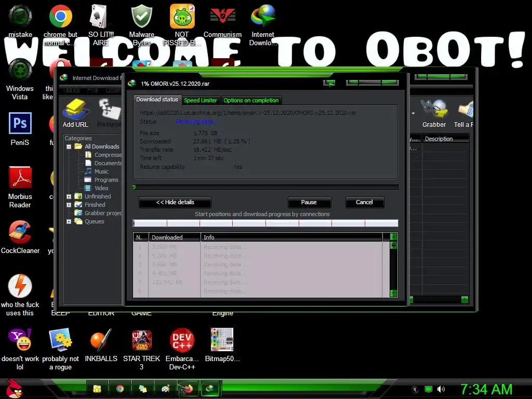
Task: Click Downloaded column header in connections list
Action: tap(175, 237)
